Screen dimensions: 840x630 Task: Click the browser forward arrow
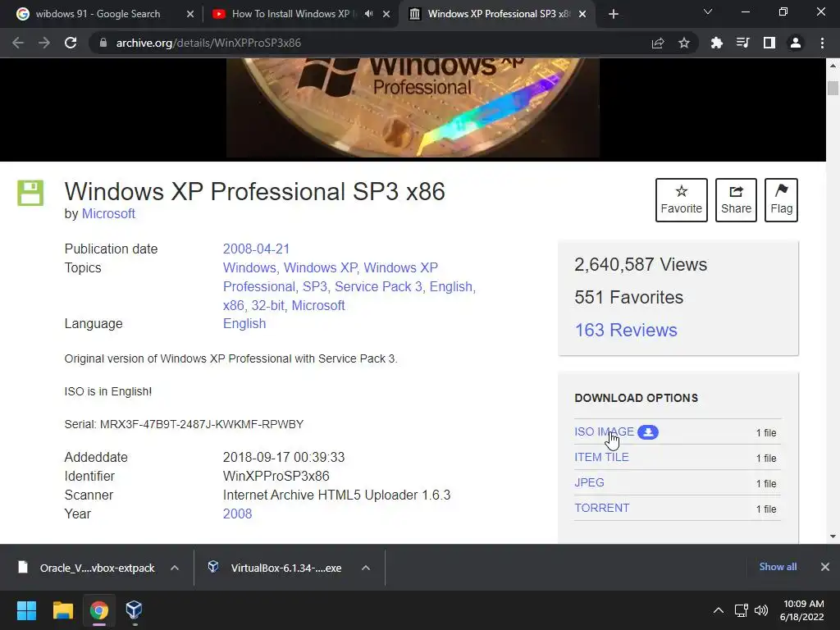44,43
